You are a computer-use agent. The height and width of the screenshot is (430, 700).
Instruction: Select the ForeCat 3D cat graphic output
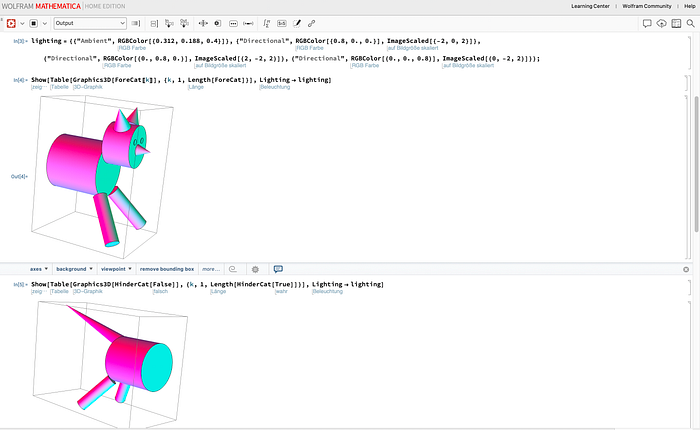pyautogui.click(x=102, y=177)
